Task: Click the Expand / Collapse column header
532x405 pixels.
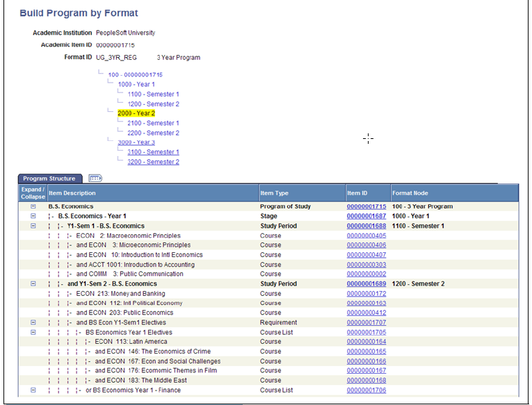Action: (33, 193)
